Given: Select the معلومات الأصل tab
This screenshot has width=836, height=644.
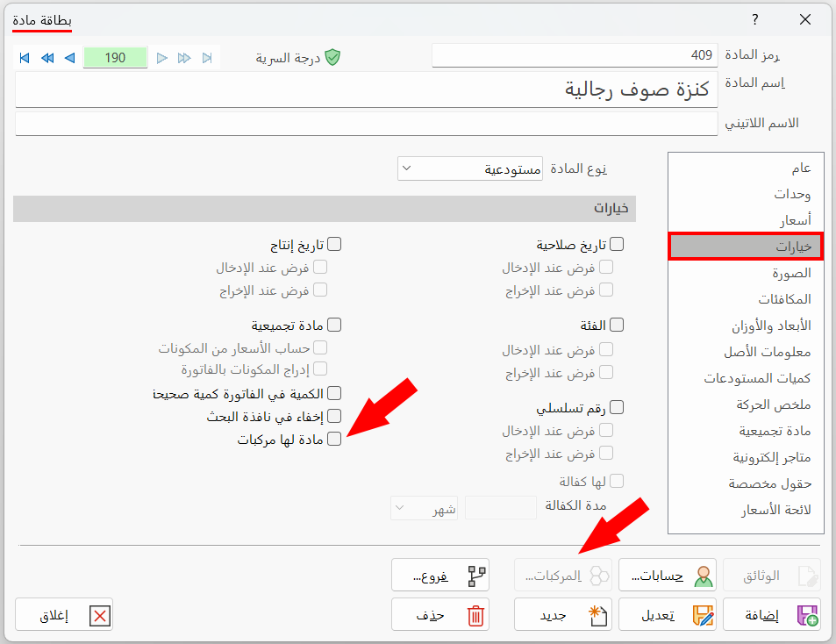Looking at the screenshot, I should point(746,352).
